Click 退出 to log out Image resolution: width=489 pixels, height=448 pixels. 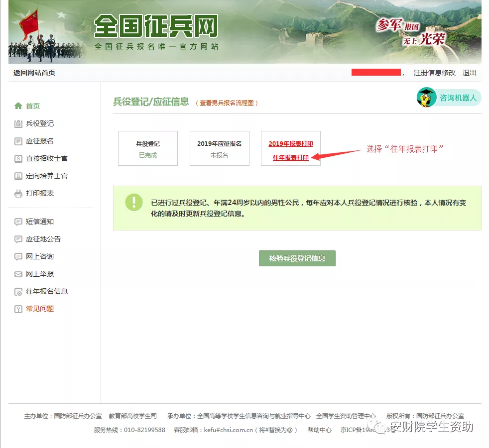(x=469, y=73)
